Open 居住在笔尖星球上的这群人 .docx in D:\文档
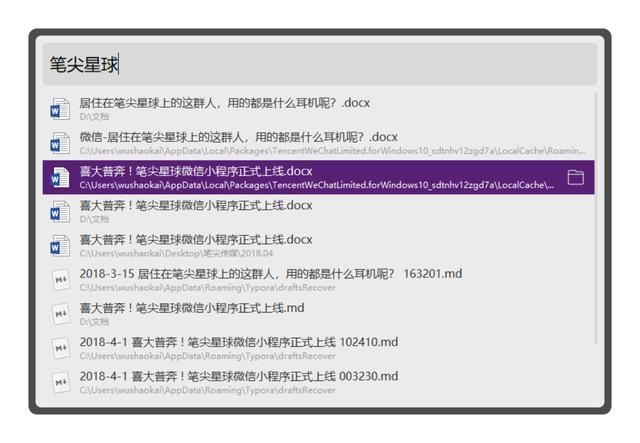The width and height of the screenshot is (640, 443). [x=224, y=103]
